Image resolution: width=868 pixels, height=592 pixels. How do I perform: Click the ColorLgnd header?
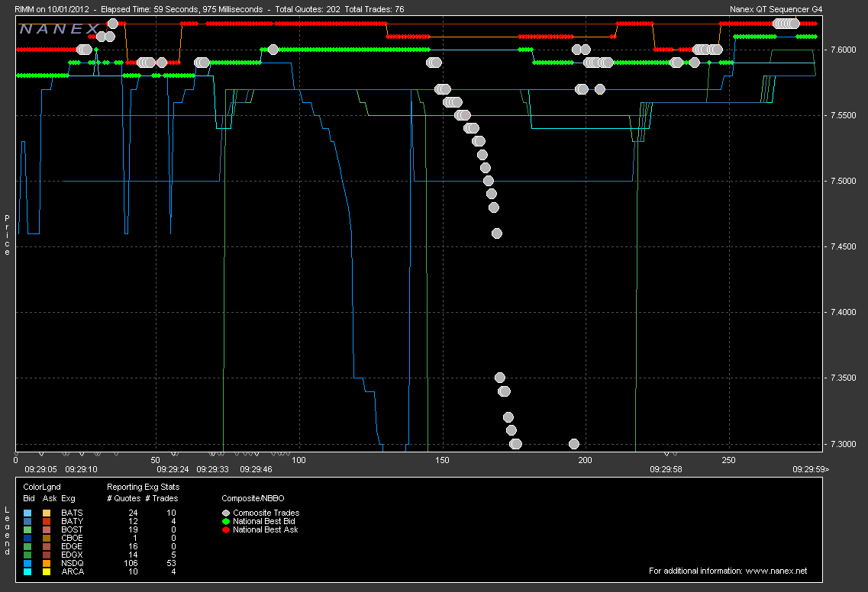[x=42, y=487]
